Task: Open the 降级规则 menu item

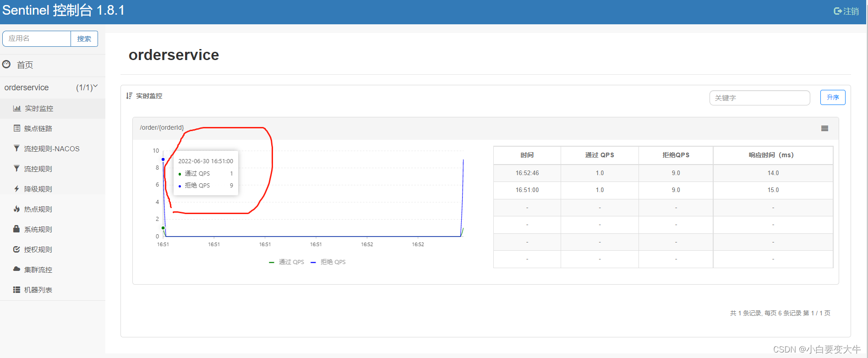Action: pyautogui.click(x=38, y=189)
